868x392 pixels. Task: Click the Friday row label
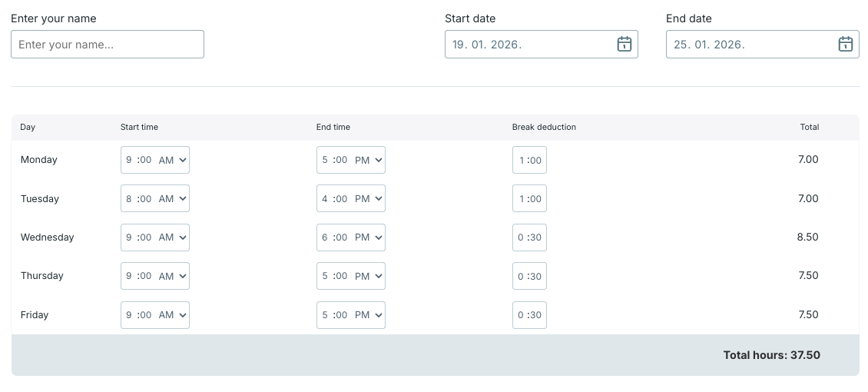point(35,315)
